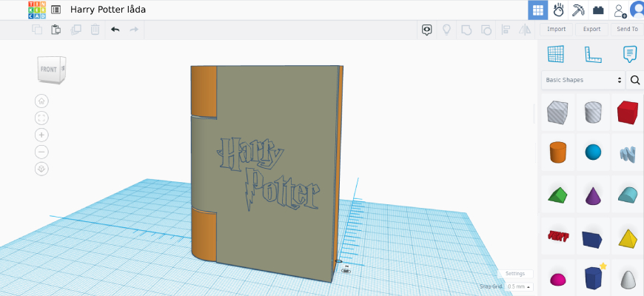Screen dimensions: 644x296
Task: Open the designs list icon
Action: 56,10
